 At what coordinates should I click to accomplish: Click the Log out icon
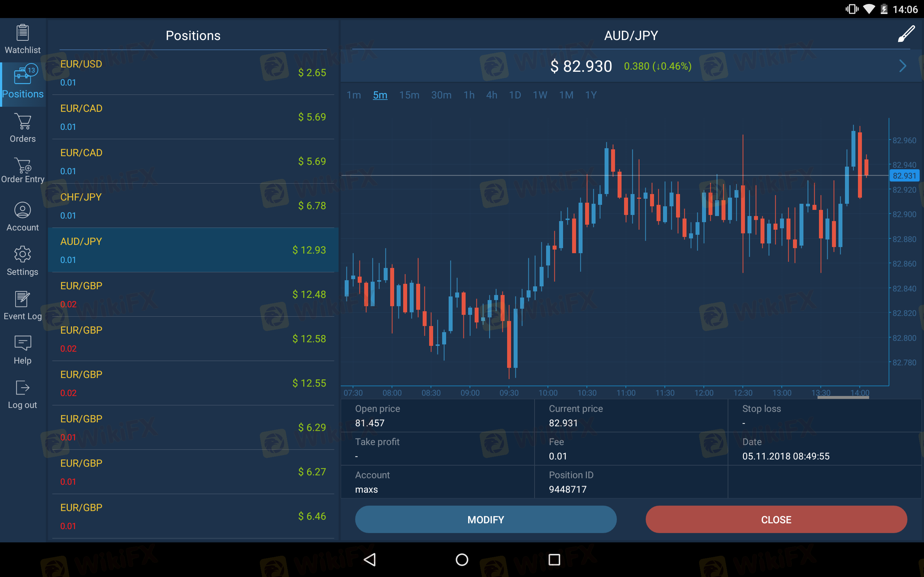[x=22, y=388]
